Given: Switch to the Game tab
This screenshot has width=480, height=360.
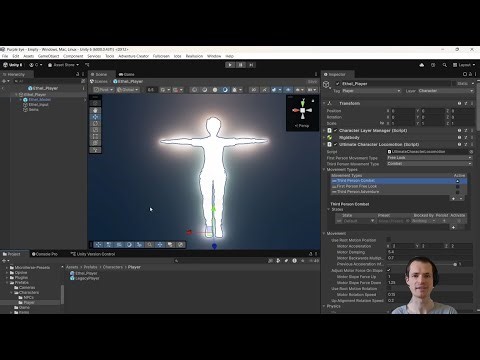Looking at the screenshot, I should tap(126, 74).
